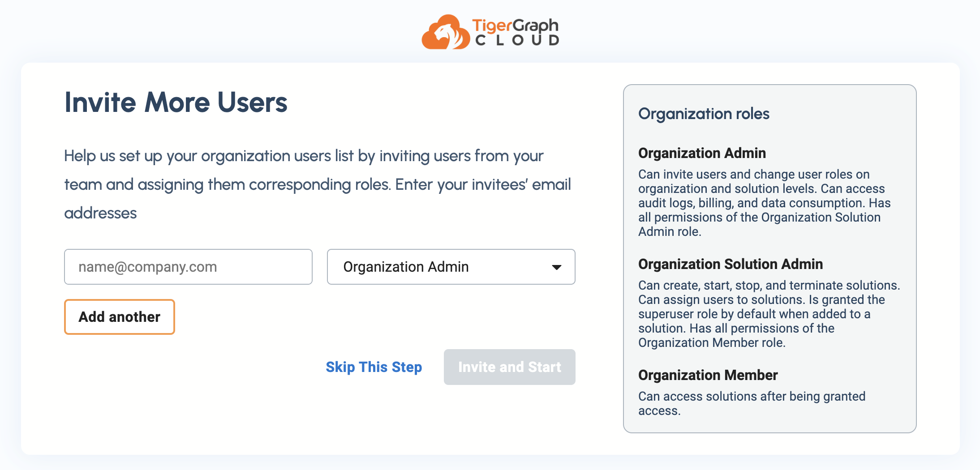
Task: Select the Organization Admin heading in roles panel
Action: click(702, 153)
